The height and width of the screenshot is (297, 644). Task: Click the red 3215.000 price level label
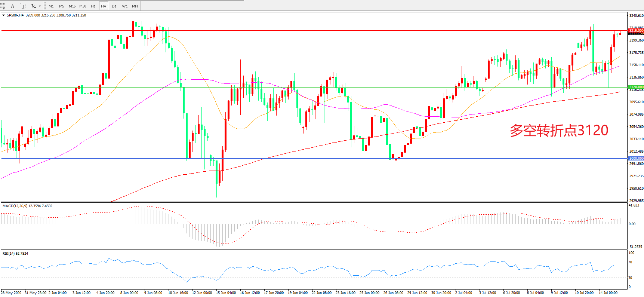click(636, 31)
